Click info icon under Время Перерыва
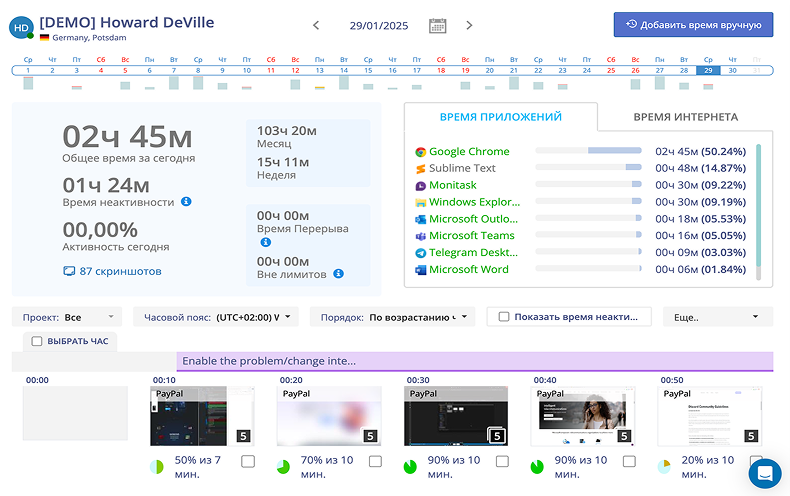 [x=266, y=242]
